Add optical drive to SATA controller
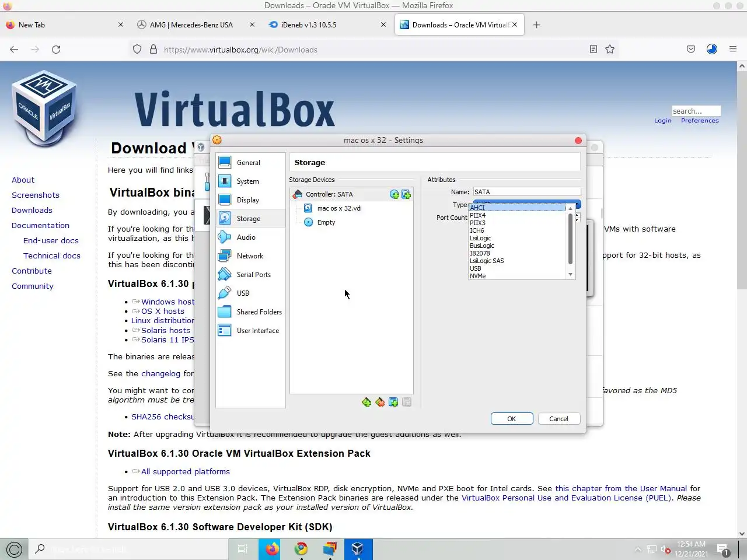 395,194
